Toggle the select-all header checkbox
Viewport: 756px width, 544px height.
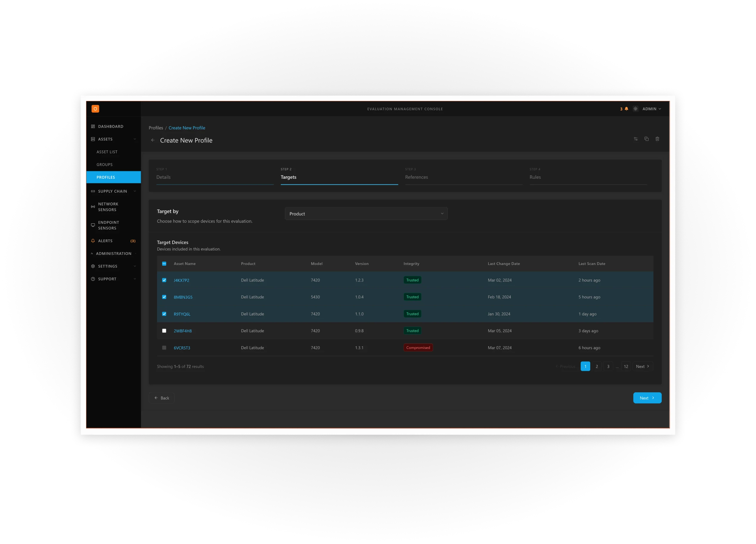[x=164, y=263]
